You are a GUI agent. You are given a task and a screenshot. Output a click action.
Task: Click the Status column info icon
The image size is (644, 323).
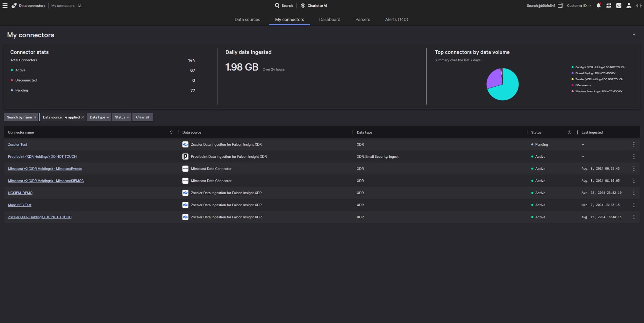[x=570, y=132]
